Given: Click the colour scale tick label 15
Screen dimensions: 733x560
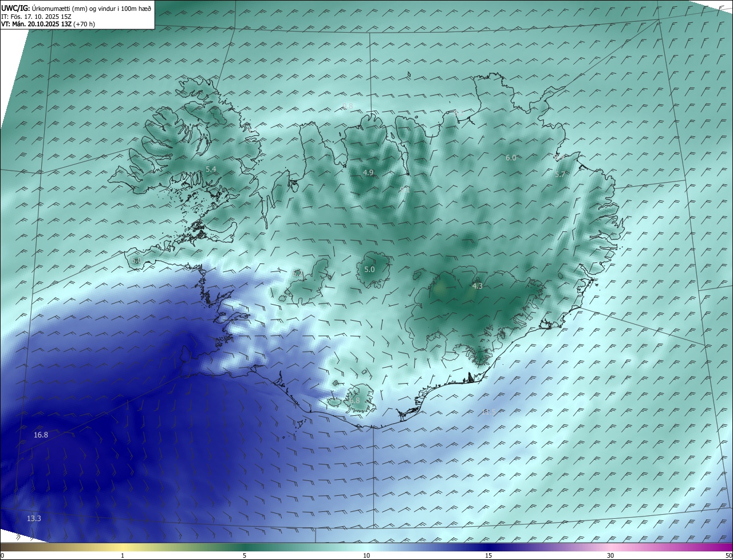Looking at the screenshot, I should tap(488, 555).
